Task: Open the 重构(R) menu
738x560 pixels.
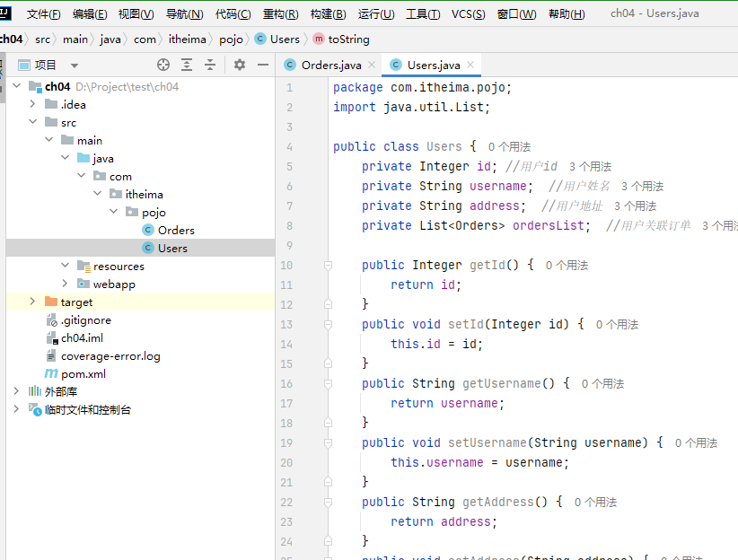Action: coord(280,14)
